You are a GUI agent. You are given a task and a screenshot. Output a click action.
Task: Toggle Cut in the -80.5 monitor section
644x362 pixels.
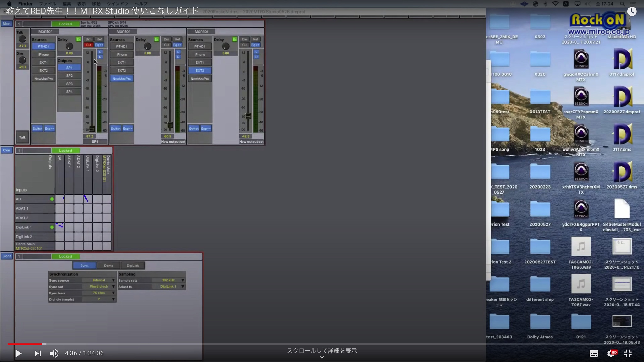[167, 45]
